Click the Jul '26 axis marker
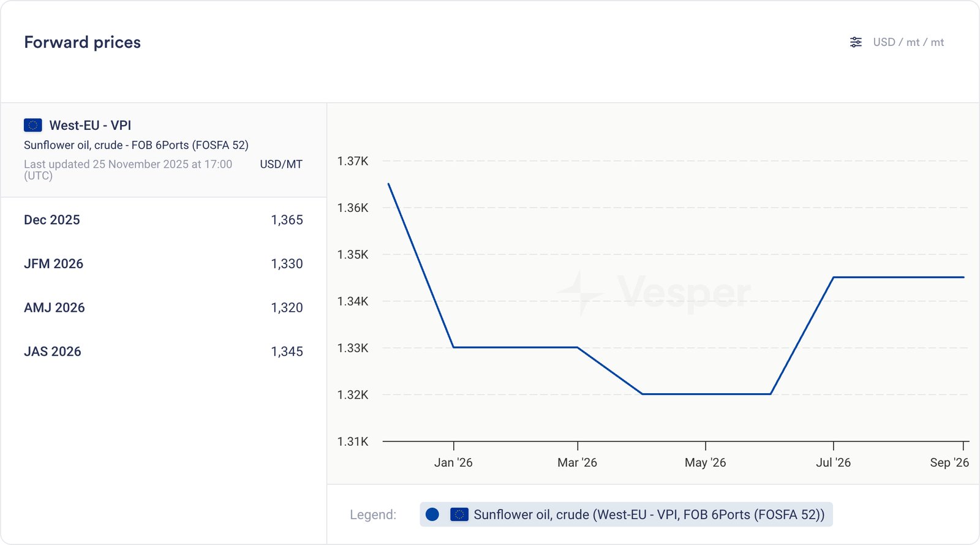Viewport: 980px width, 545px height. (833, 462)
